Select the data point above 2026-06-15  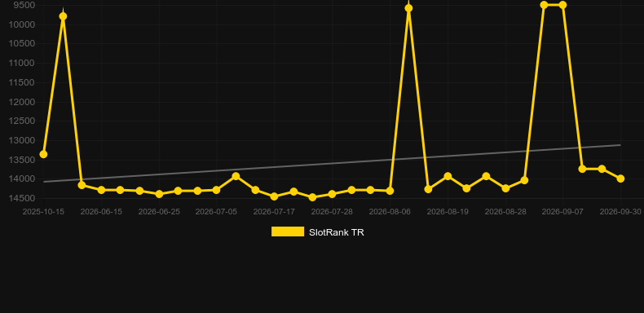[101, 190]
